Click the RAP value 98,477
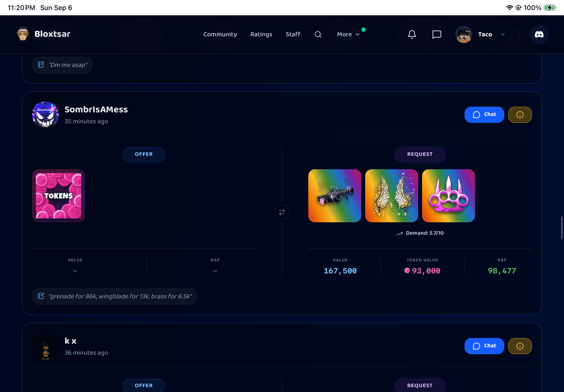Image resolution: width=564 pixels, height=392 pixels. click(502, 271)
